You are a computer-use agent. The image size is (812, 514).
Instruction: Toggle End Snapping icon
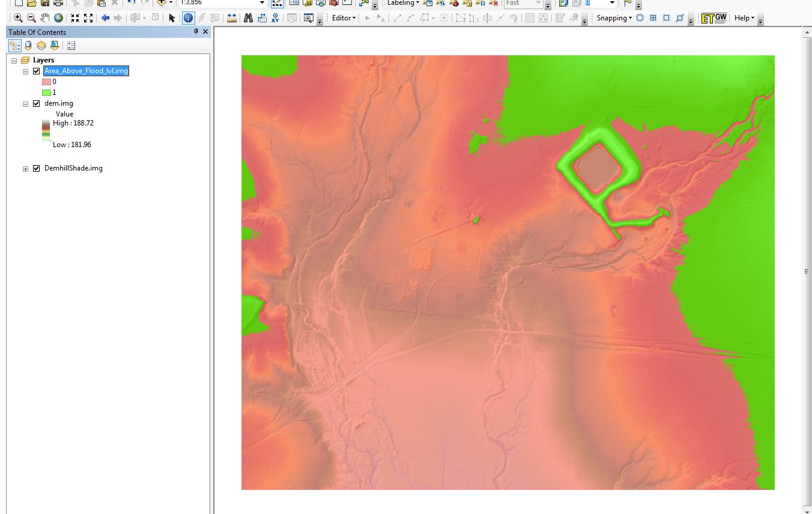tap(653, 18)
